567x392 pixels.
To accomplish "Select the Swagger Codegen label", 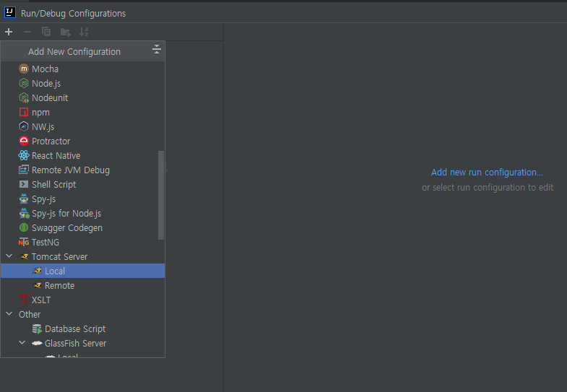I will (x=67, y=228).
